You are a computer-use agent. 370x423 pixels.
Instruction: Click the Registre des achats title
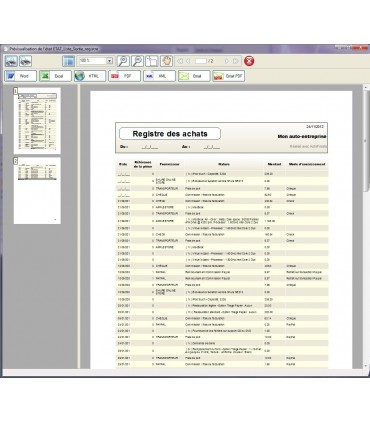(170, 134)
